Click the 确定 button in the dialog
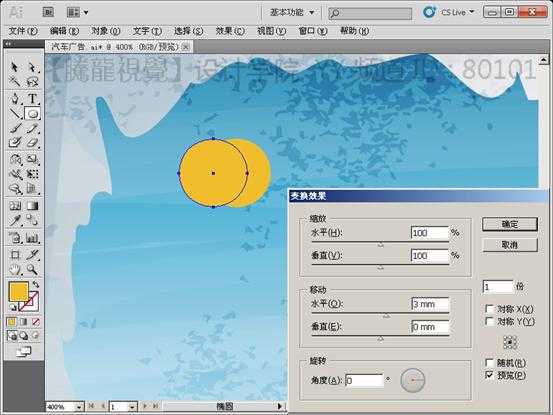The width and height of the screenshot is (553, 415). click(510, 224)
